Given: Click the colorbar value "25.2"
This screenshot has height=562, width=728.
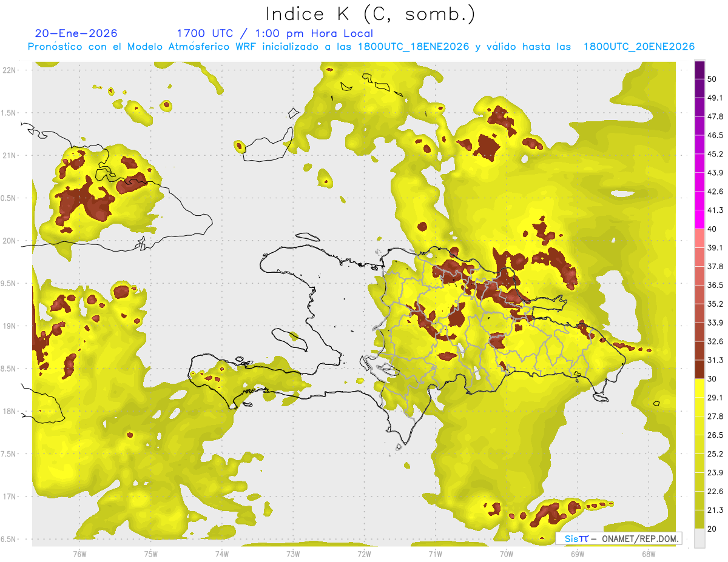Looking at the screenshot, I should pos(715,454).
